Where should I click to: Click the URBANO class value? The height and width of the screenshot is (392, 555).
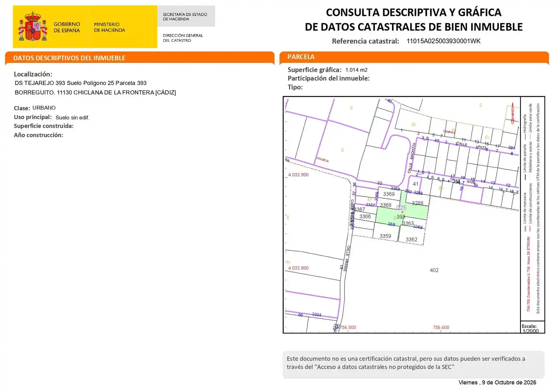coord(44,108)
